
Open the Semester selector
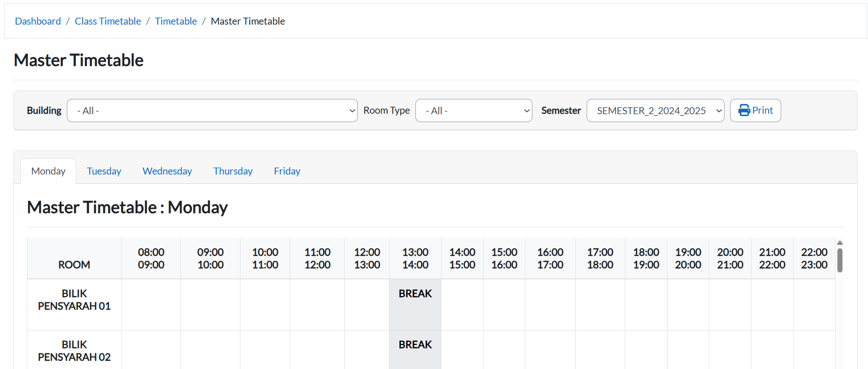(x=655, y=110)
